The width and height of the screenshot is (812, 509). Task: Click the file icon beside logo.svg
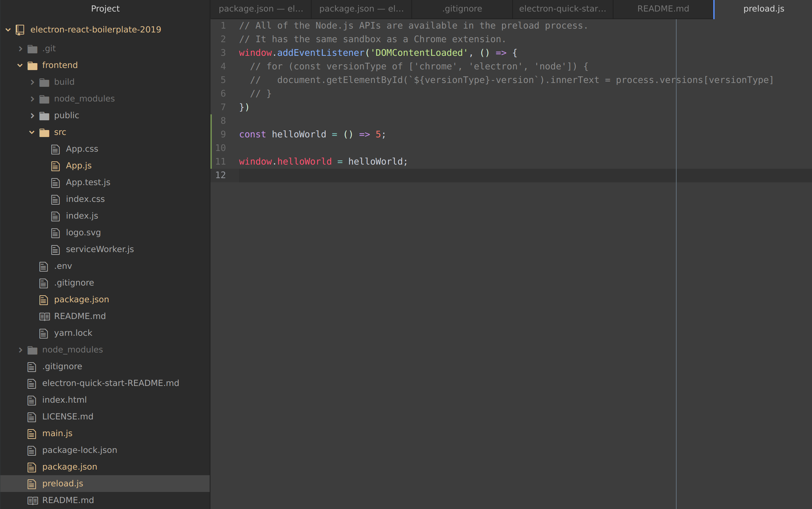(55, 233)
